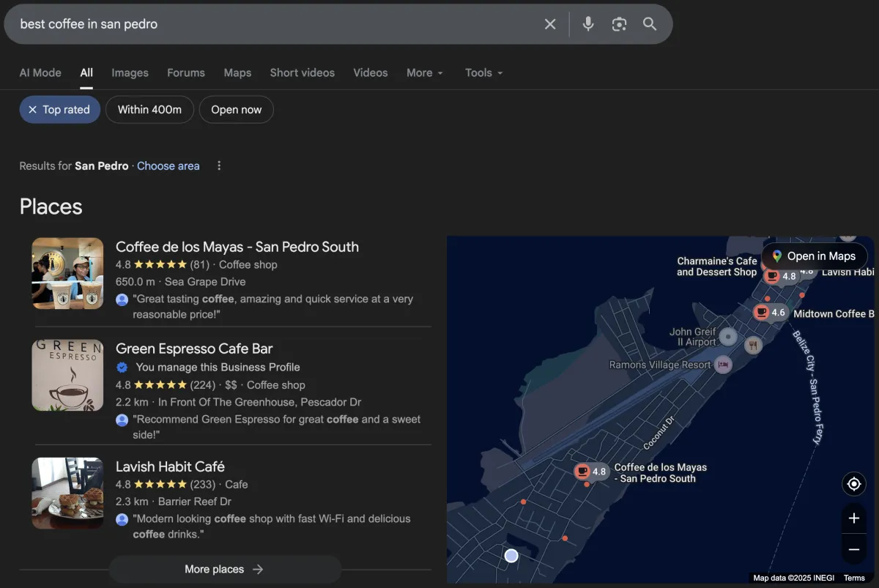Click the Choose area link
Image resolution: width=879 pixels, height=588 pixels.
coord(168,165)
